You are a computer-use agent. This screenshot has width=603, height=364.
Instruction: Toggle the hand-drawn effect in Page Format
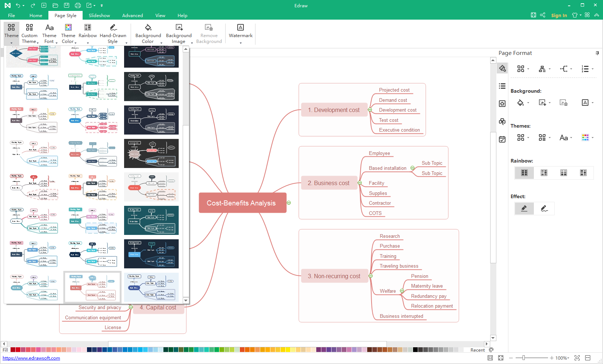pos(544,208)
